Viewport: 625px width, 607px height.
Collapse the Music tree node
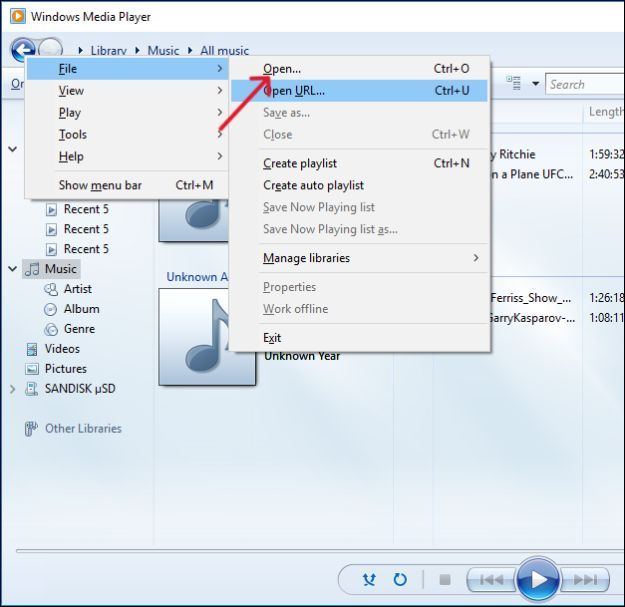tap(13, 269)
